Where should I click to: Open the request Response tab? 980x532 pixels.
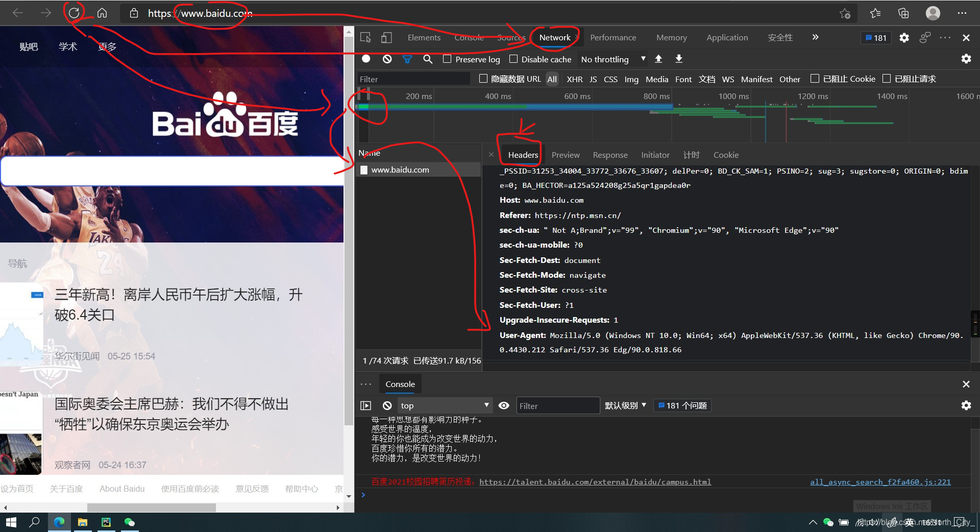tap(610, 155)
